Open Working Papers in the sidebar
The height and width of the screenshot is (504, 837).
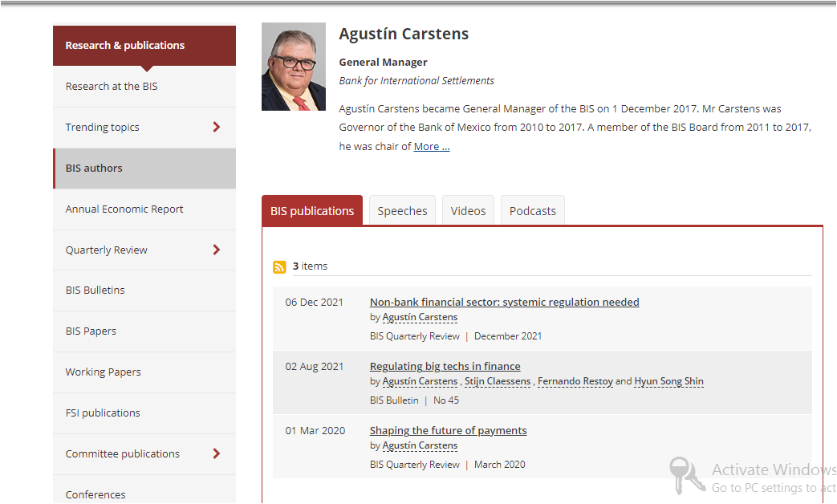coord(144,372)
